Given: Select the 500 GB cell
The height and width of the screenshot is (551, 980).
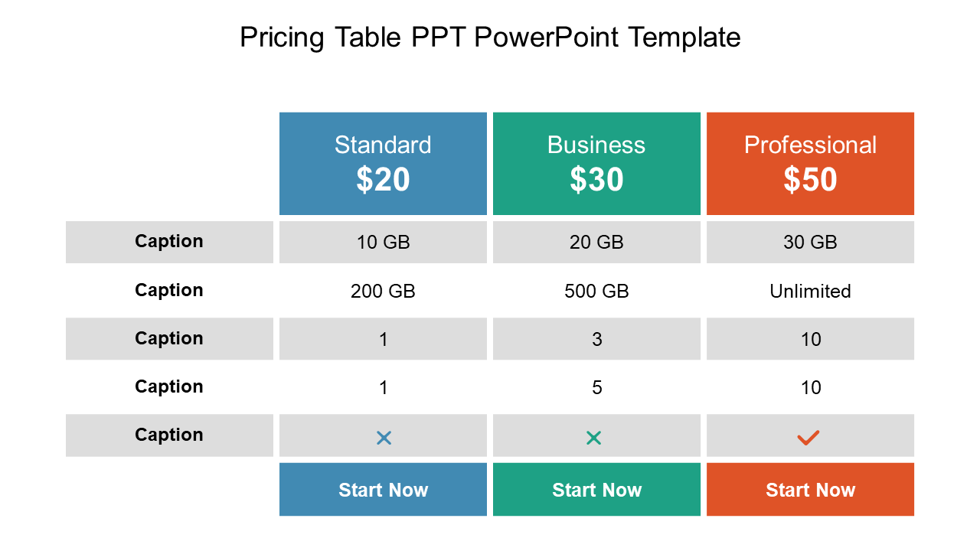Looking at the screenshot, I should coord(596,291).
